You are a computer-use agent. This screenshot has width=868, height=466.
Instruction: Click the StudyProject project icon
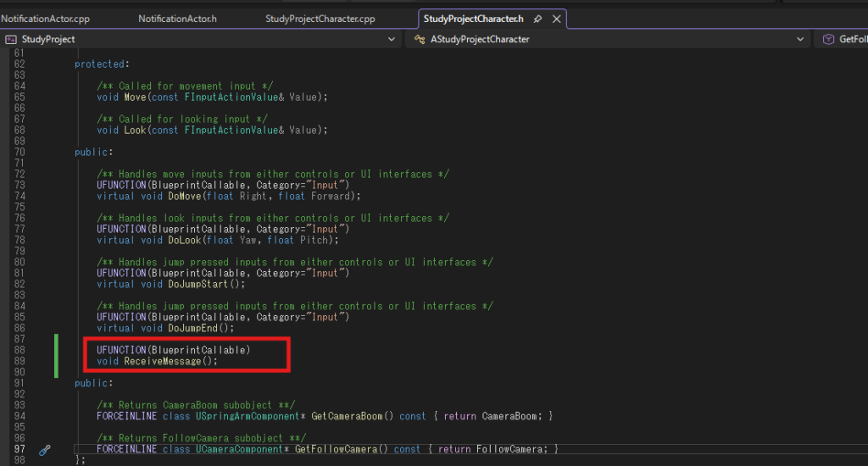(10, 39)
